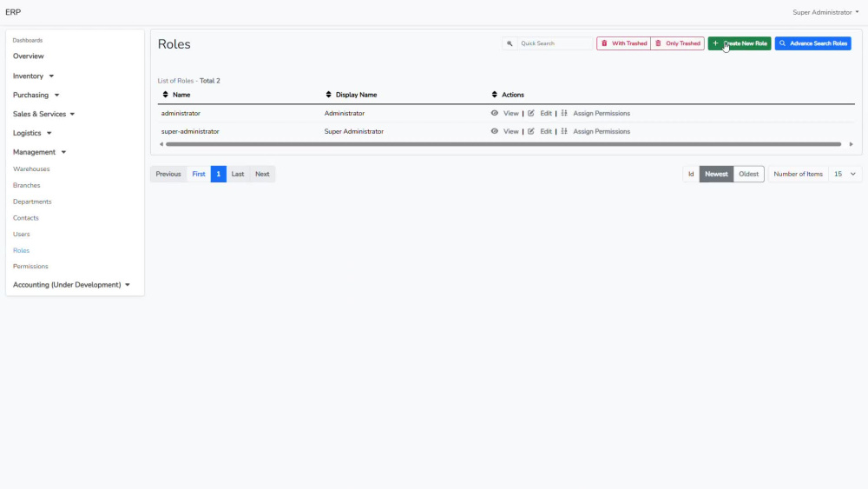Show Only Trashed roles
This screenshot has height=489, width=868.
tap(678, 43)
